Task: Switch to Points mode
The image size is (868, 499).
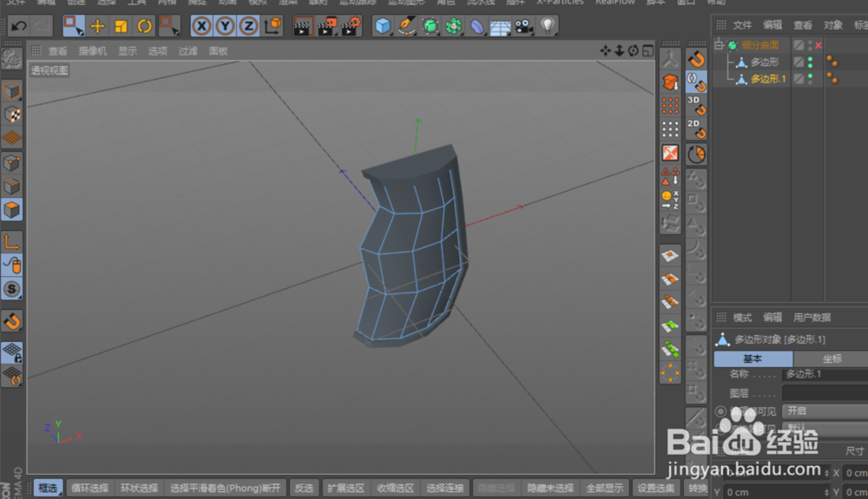Action: (x=11, y=162)
